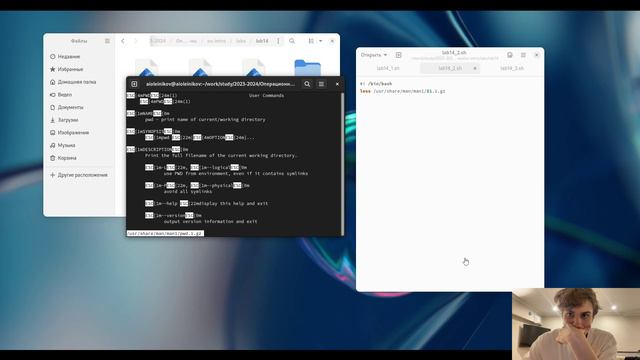Switch to the lab14_2.sh tab
The width and height of the screenshot is (640, 360).
[x=449, y=68]
